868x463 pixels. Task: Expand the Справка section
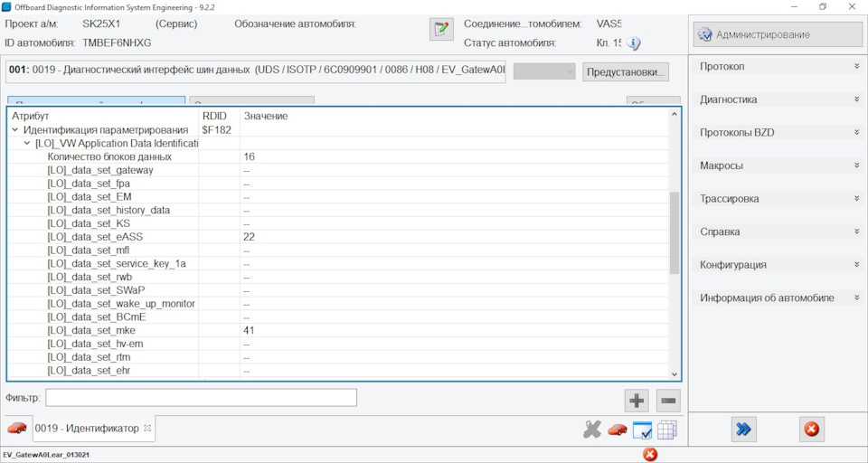pos(778,231)
